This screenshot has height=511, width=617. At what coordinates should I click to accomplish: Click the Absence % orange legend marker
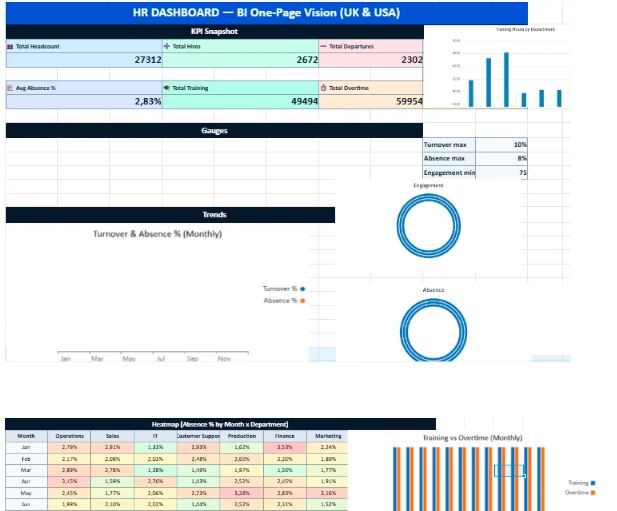303,300
